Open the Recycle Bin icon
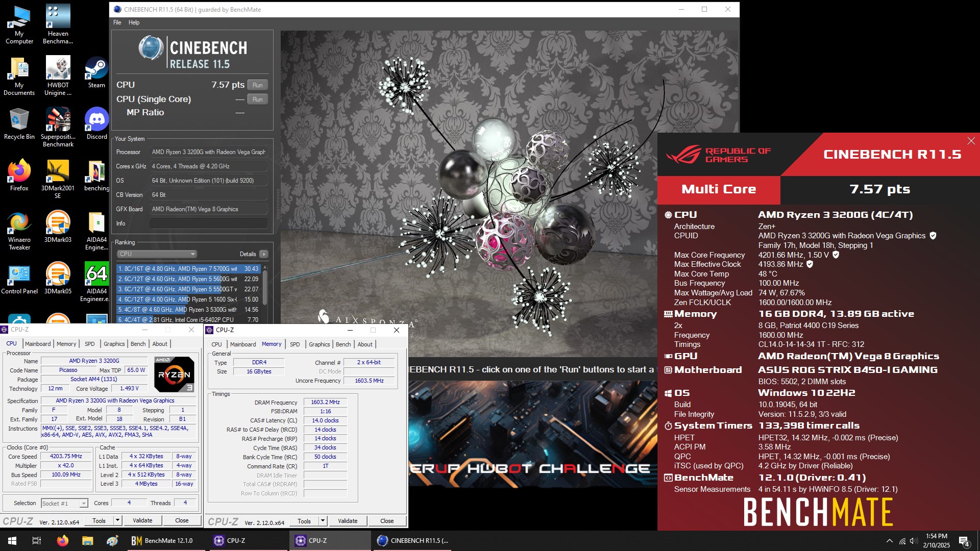The image size is (980, 551). 19,124
